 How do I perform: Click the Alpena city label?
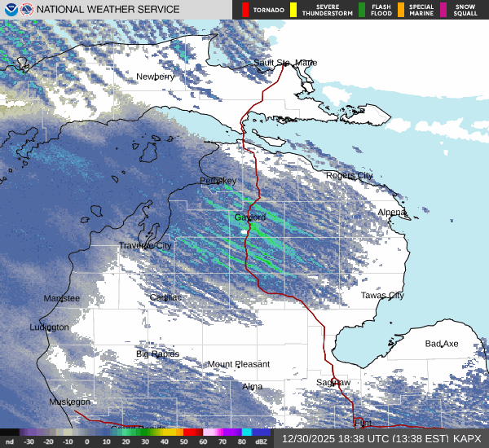391,212
